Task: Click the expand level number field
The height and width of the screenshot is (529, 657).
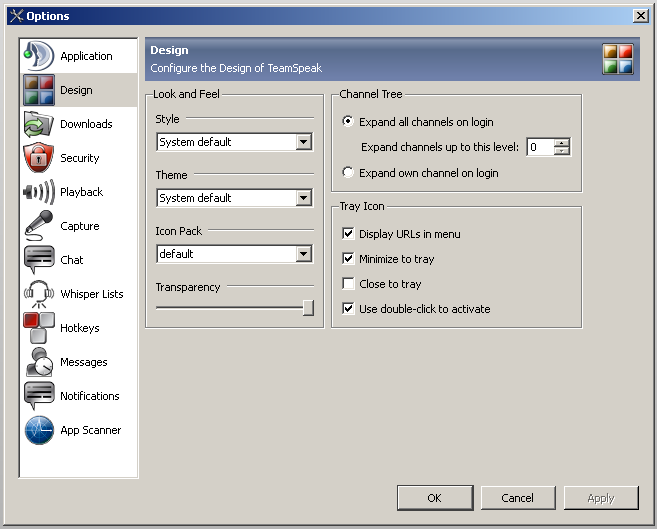Action: (541, 147)
